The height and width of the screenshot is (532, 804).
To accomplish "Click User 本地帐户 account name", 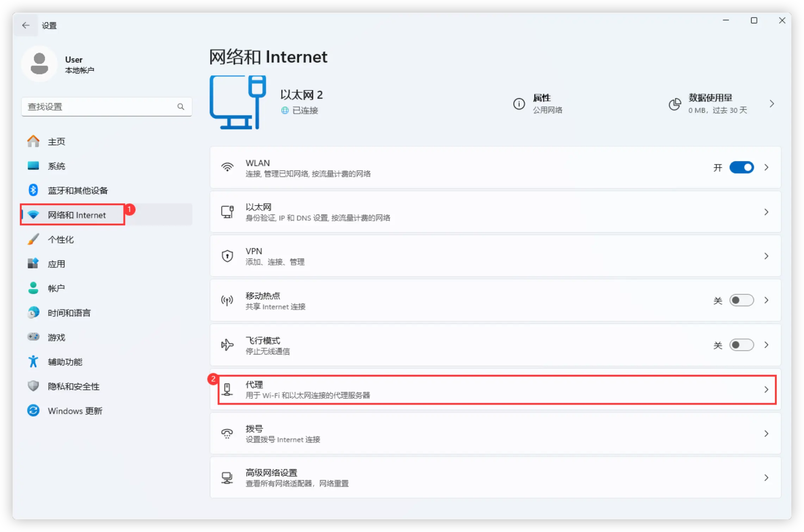I will click(80, 64).
